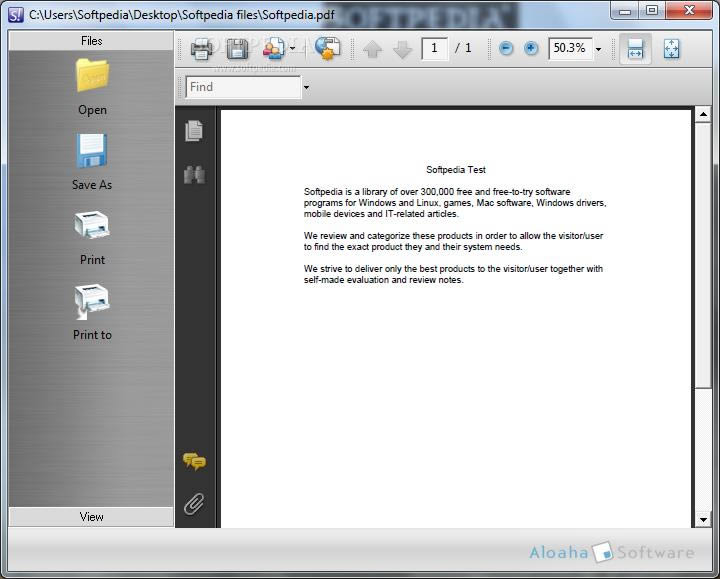Click the globe with gear toolbar icon
Screen dimensions: 720x579
327,48
